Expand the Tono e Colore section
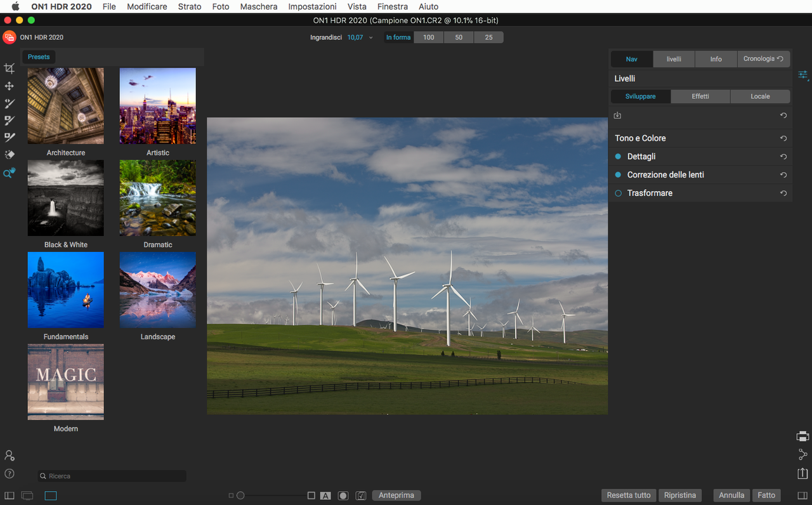 pos(640,138)
